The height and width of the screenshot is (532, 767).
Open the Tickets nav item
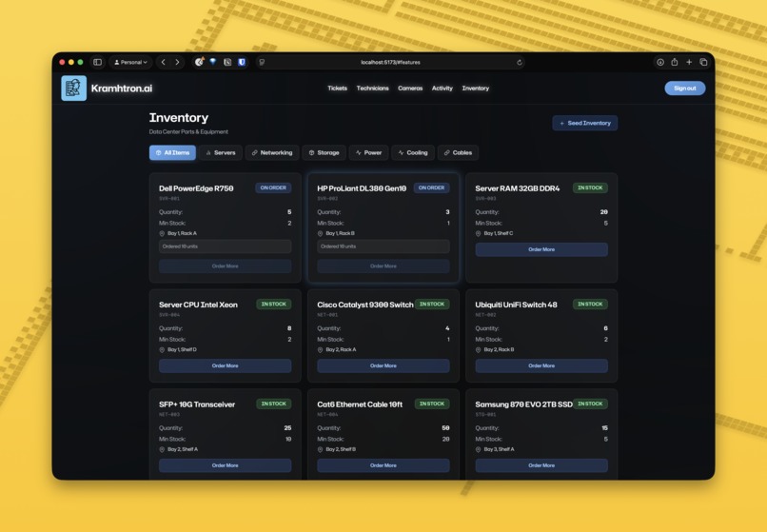[x=337, y=89]
